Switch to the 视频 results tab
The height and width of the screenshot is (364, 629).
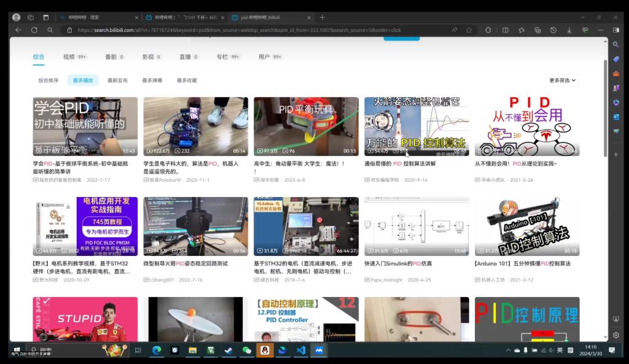69,56
